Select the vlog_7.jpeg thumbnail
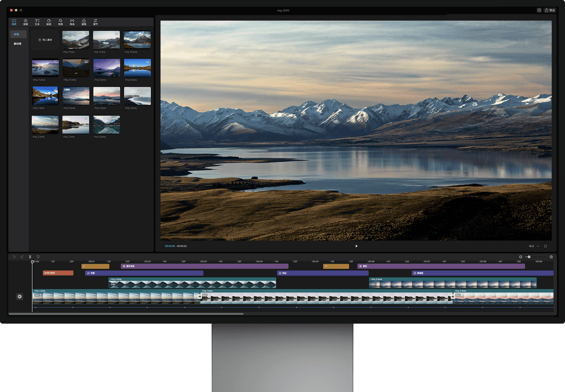This screenshot has width=565, height=392. point(45,96)
